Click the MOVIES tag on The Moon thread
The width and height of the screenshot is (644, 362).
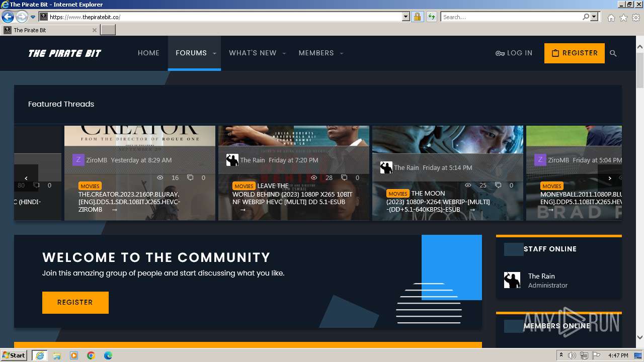[x=398, y=194]
